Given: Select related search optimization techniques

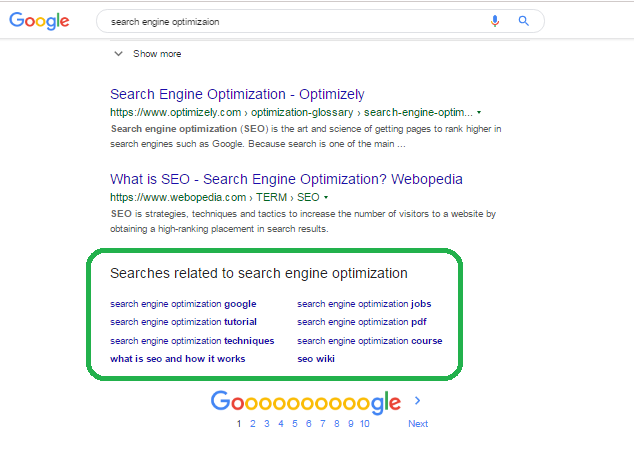Looking at the screenshot, I should tap(192, 341).
